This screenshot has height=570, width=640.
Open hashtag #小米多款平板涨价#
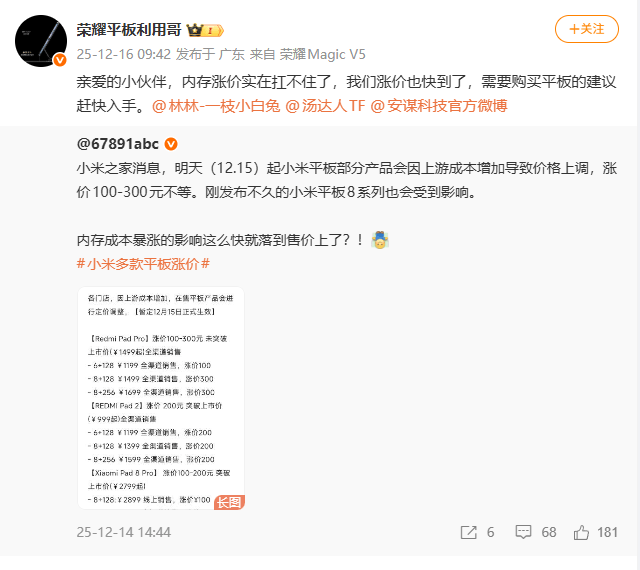143,264
